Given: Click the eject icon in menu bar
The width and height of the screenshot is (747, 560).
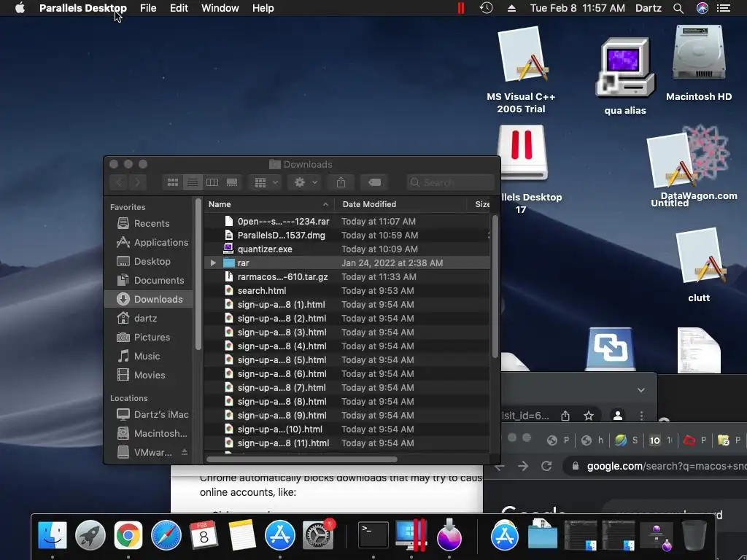Looking at the screenshot, I should coord(511,8).
